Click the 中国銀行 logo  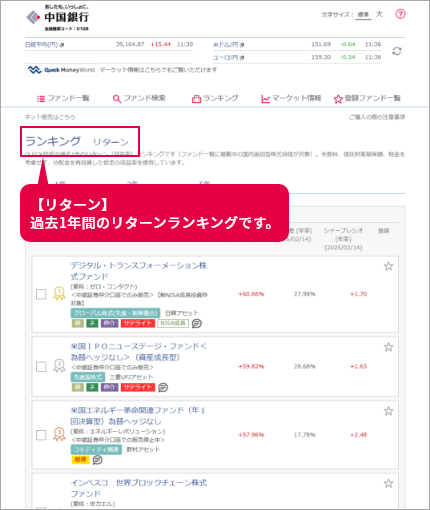coord(57,18)
